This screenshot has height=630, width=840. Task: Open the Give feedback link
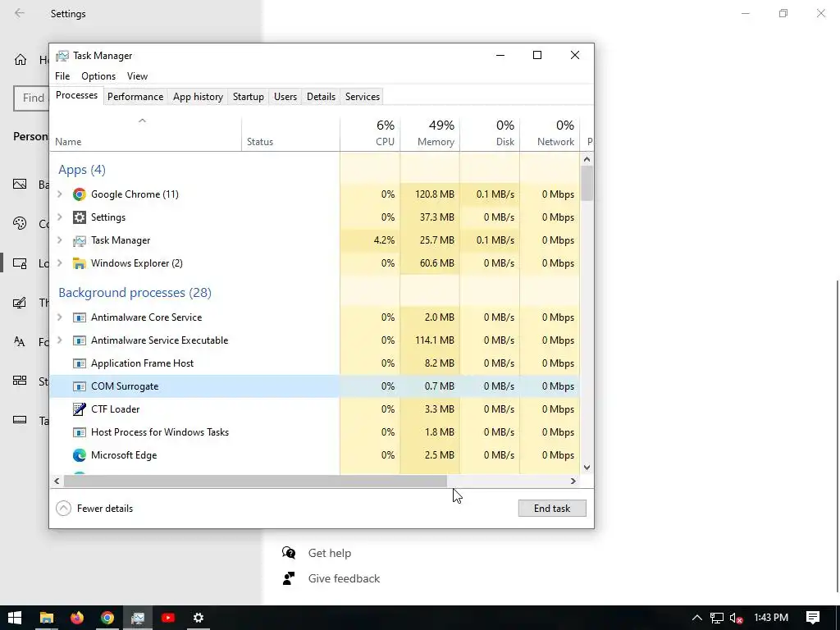coord(344,578)
